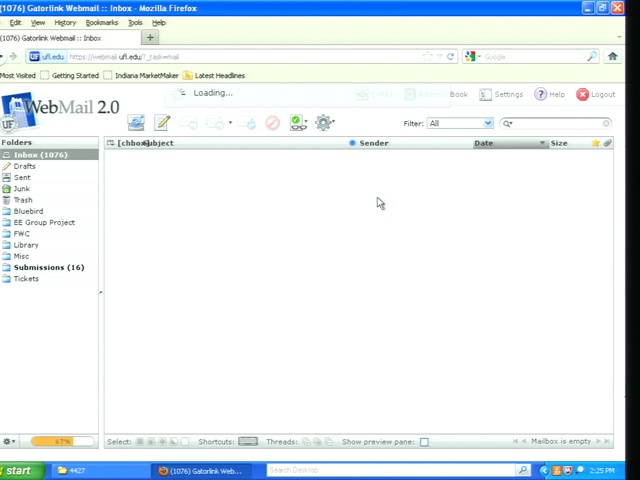Click the Search Desktop field
Screen dimensions: 640x480
tap(391, 470)
